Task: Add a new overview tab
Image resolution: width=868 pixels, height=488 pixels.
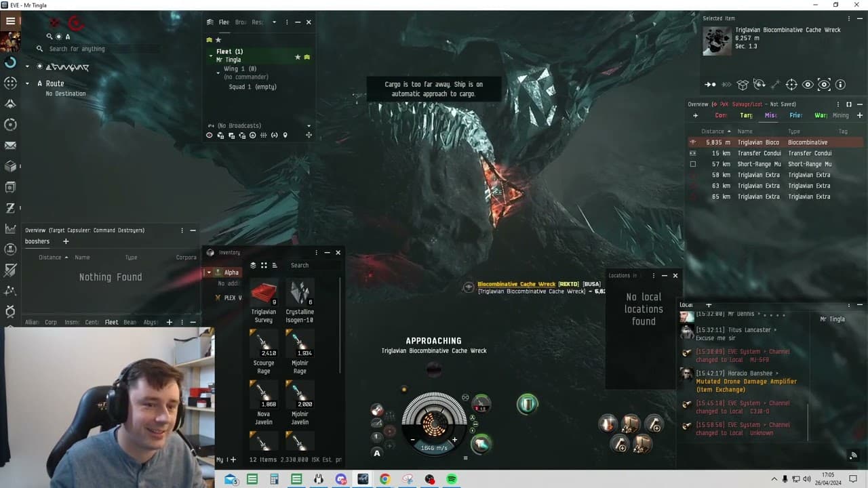Action: coord(859,115)
